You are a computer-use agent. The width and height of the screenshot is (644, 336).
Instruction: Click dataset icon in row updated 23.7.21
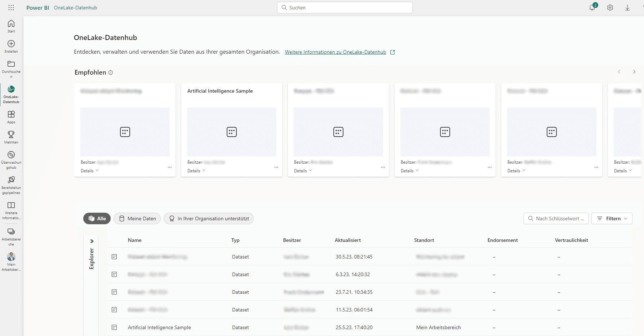coord(114,292)
